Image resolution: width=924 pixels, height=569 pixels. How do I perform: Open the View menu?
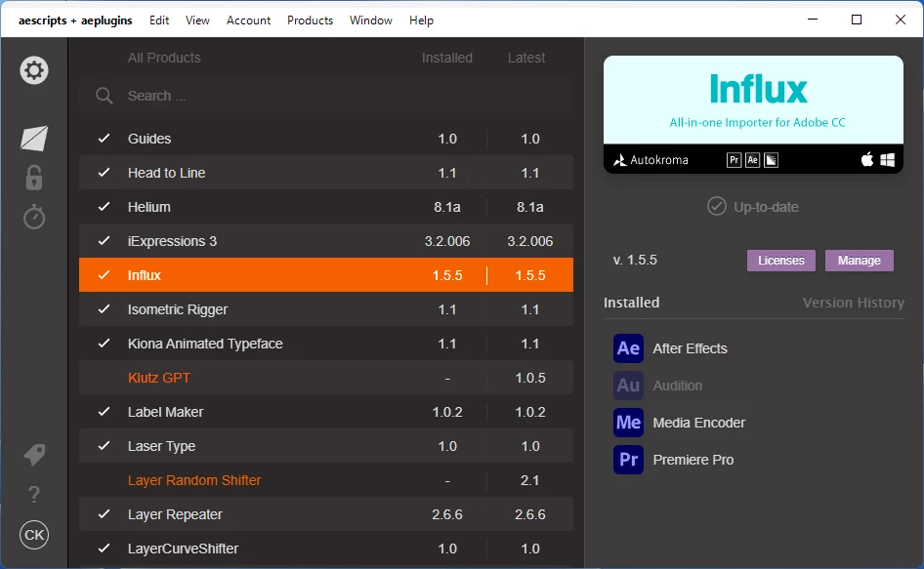(x=197, y=20)
